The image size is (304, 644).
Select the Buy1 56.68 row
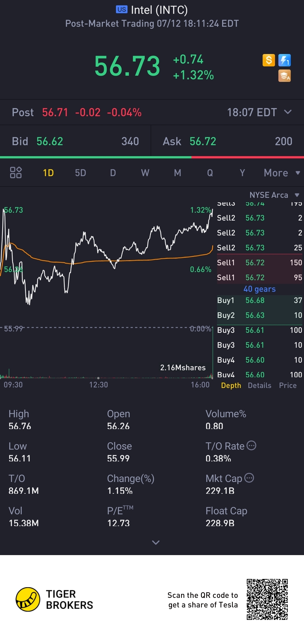260,300
